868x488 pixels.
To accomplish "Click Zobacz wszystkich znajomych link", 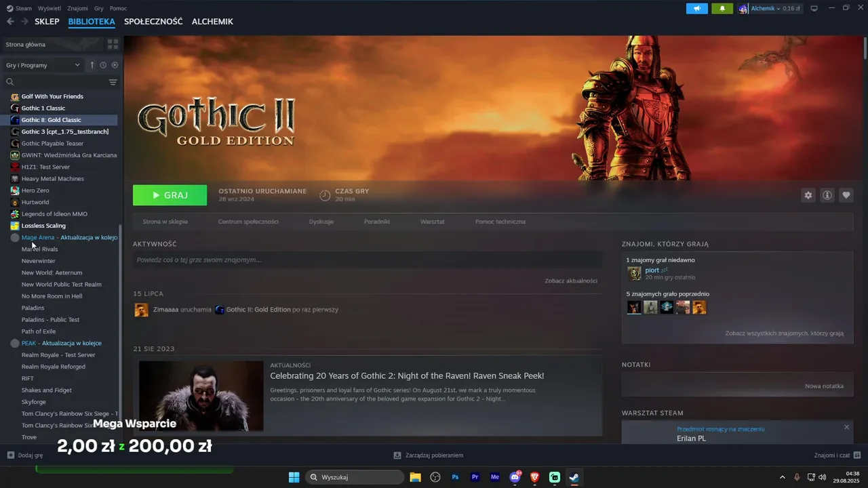I will tap(784, 333).
